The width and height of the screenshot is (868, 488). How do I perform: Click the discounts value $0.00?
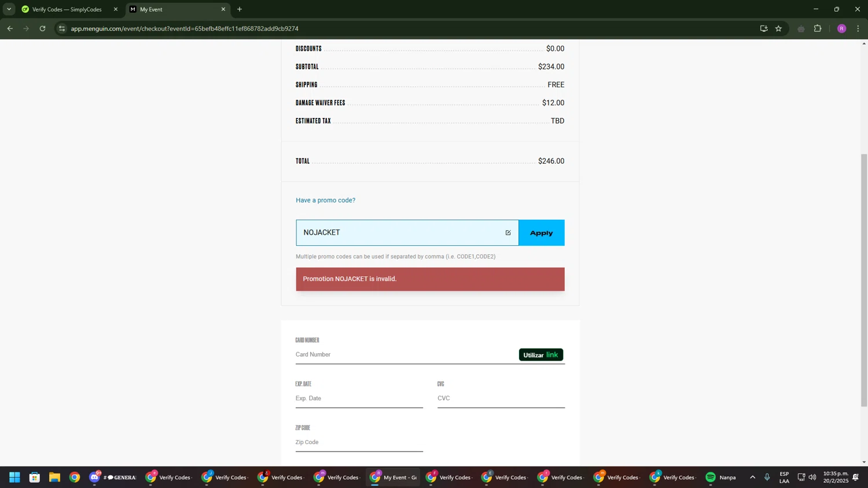pyautogui.click(x=555, y=49)
